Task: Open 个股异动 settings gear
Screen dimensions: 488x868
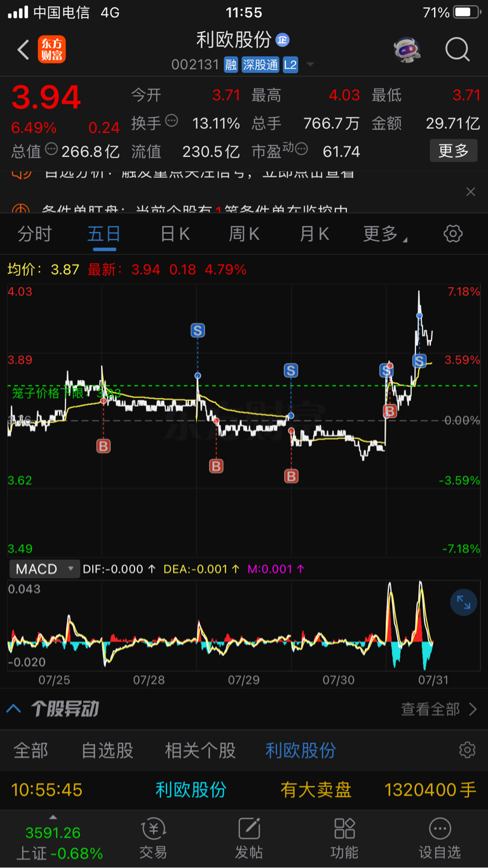Action: [467, 750]
